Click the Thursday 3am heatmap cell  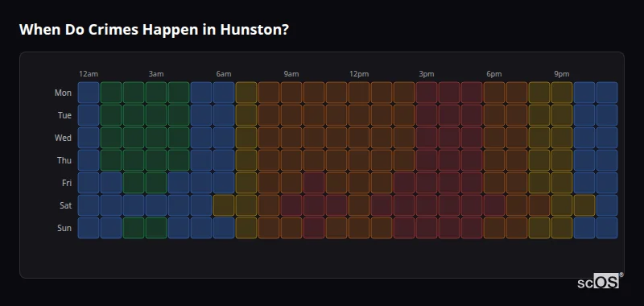156,160
